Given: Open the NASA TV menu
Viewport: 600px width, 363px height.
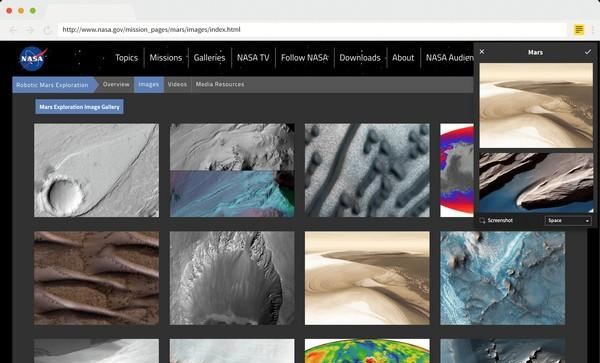Looking at the screenshot, I should [253, 58].
